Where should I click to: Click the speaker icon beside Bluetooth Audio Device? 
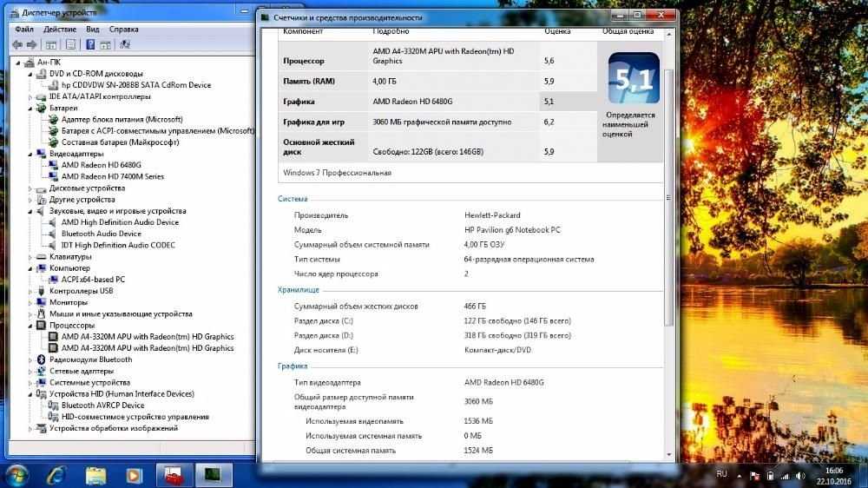point(53,234)
